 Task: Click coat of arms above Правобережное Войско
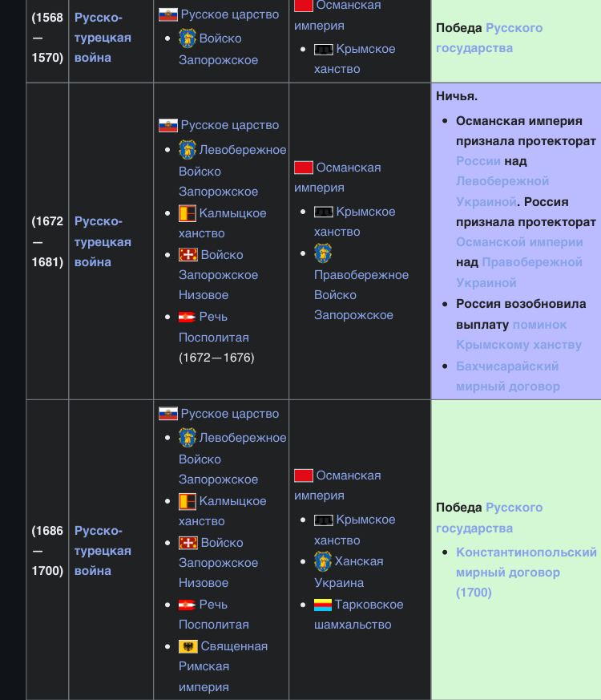tap(323, 253)
